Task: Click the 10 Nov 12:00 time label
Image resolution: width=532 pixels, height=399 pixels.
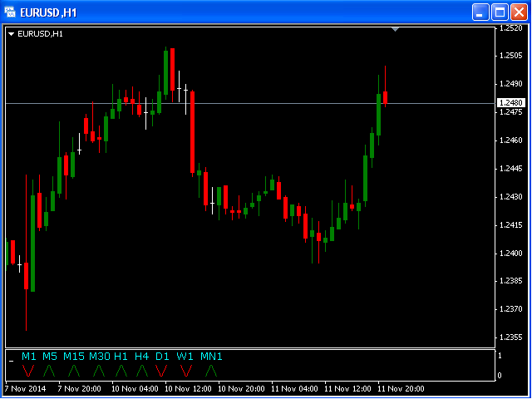Action: [x=189, y=388]
